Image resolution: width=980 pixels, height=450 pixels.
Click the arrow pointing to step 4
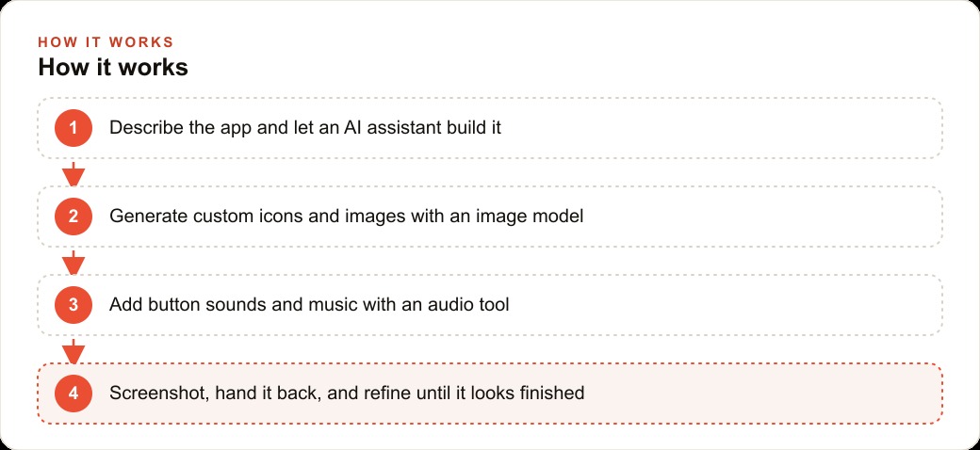(x=73, y=351)
